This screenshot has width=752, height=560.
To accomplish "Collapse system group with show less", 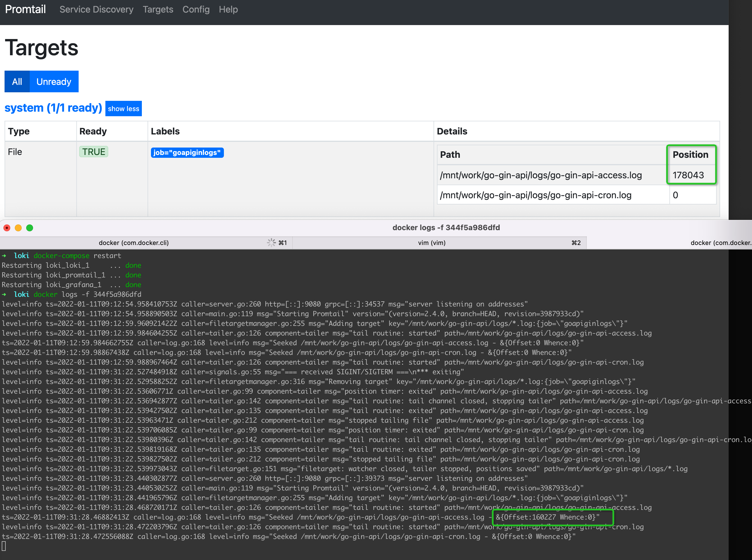I will (x=123, y=109).
